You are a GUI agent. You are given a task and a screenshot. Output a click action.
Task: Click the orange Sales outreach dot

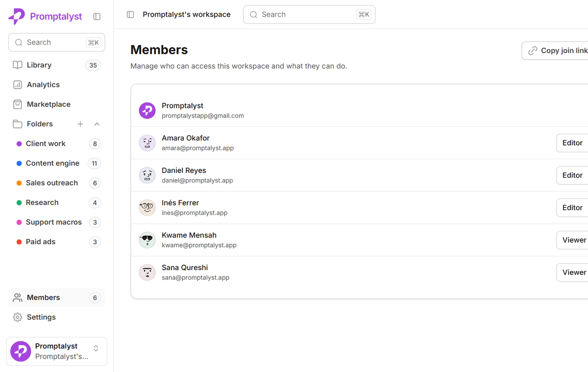coord(19,183)
